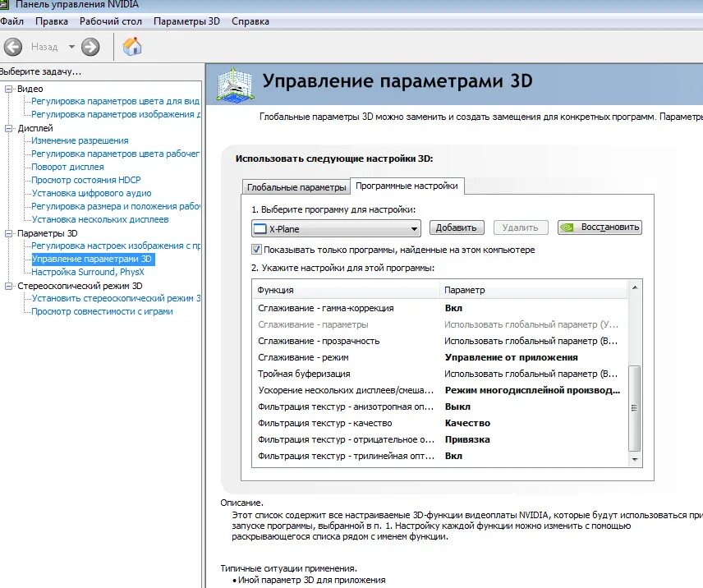Click the 3D settings header image
Viewport: 703px width, 588px height.
[236, 84]
